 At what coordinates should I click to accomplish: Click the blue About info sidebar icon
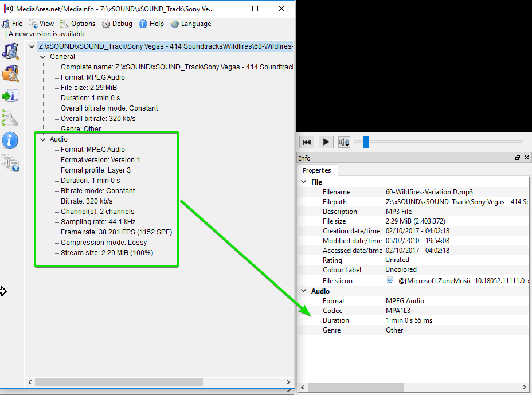coord(10,140)
